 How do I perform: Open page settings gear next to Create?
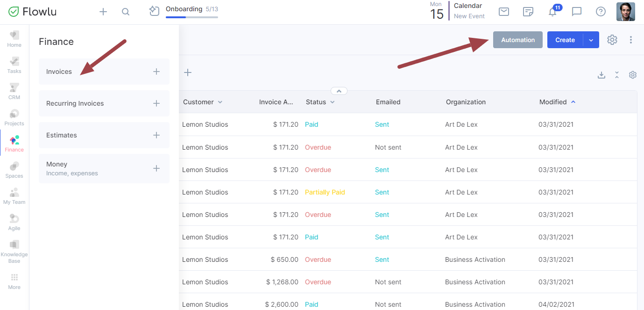(612, 40)
